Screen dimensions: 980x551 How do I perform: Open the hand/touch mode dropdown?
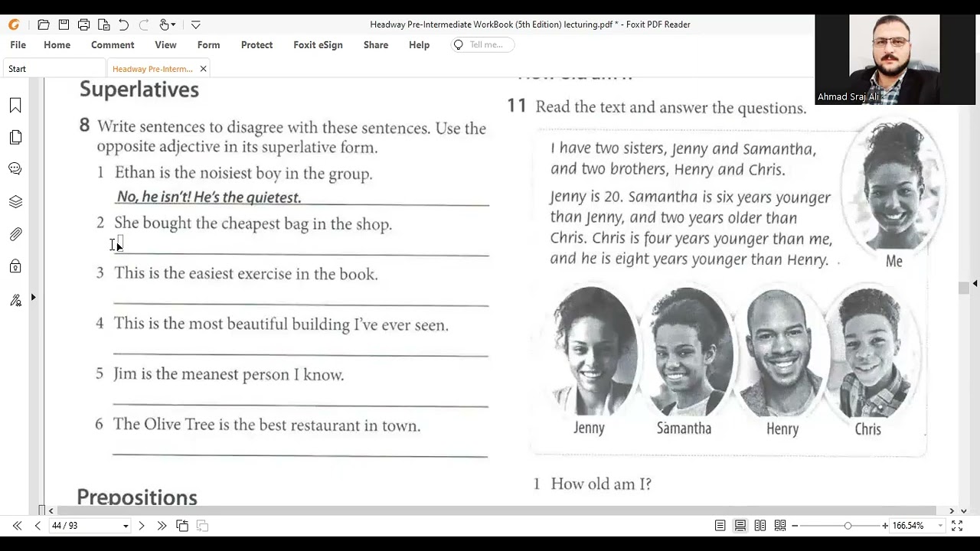pos(168,24)
